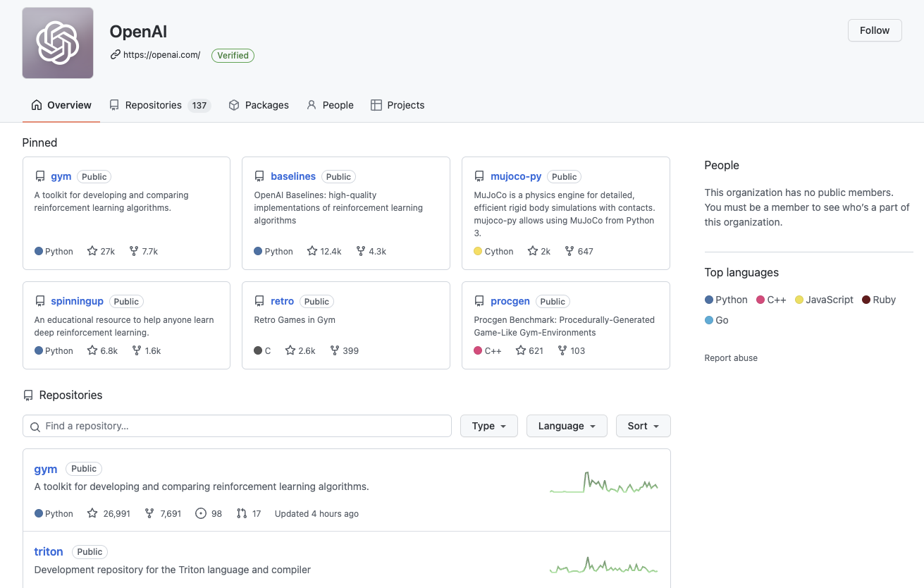The width and height of the screenshot is (924, 588).
Task: Open the Repositories tab
Action: [160, 105]
